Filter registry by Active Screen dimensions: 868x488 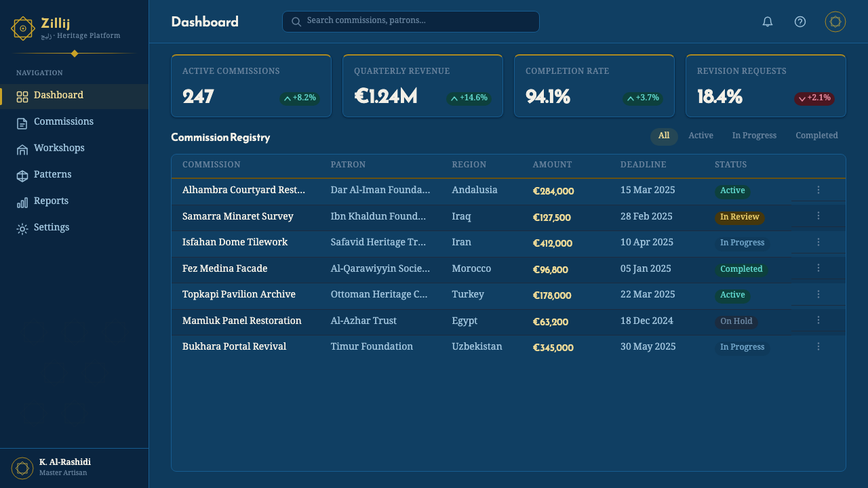(701, 136)
